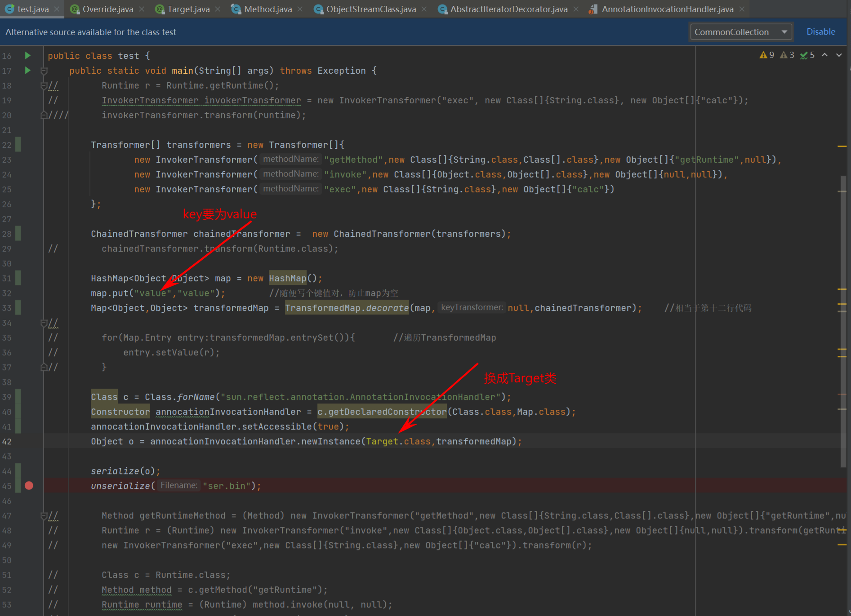851x616 pixels.
Task: Remove the breakpoint on line 45
Action: point(29,486)
